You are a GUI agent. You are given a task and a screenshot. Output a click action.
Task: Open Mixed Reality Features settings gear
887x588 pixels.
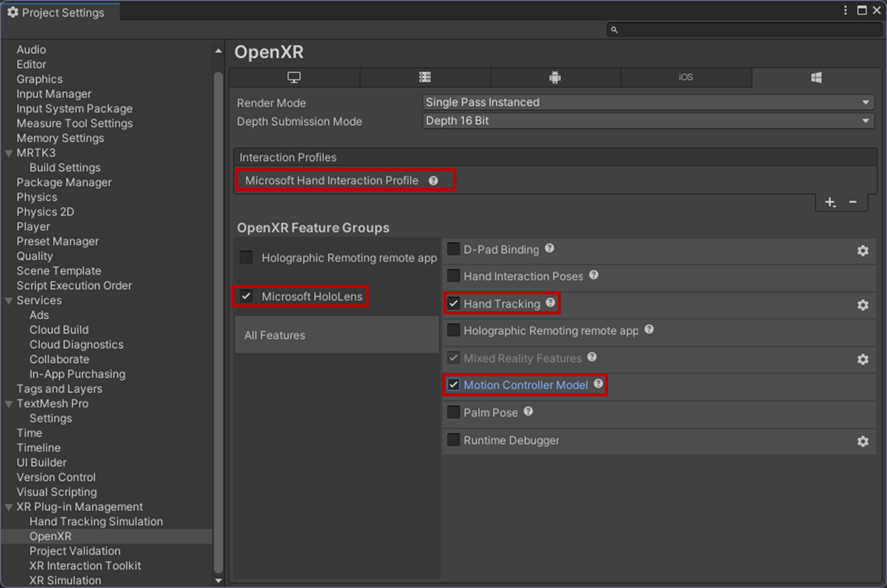pyautogui.click(x=863, y=359)
